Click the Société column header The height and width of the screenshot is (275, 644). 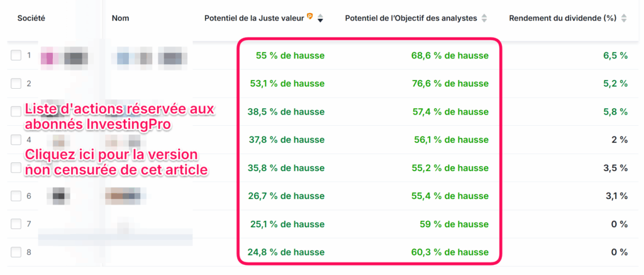click(x=31, y=18)
